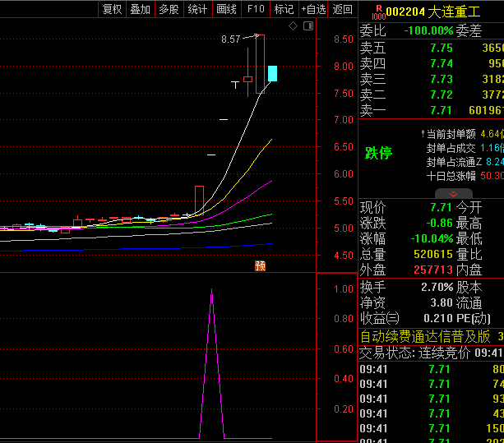504x443 pixels.
Task: Select the 卖一 ask price 7.71 row
Action: (x=431, y=110)
